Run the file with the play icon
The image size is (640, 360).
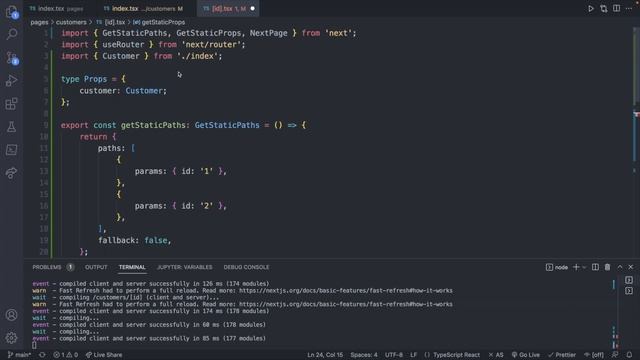point(591,8)
